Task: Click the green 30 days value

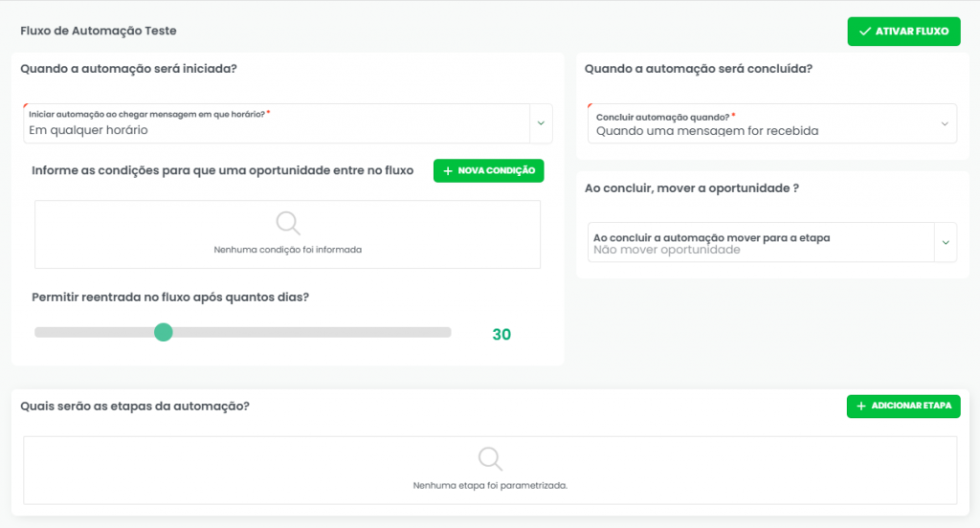Action: tap(501, 335)
